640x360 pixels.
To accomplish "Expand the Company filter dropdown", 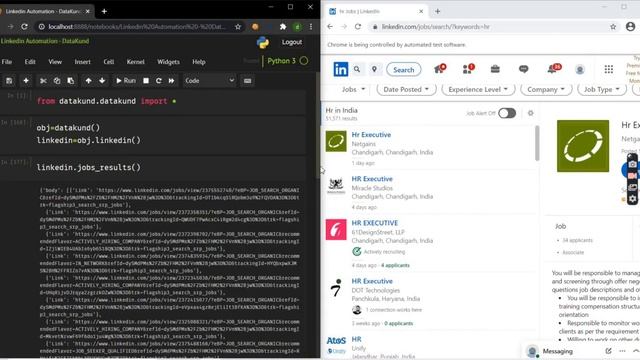I will (x=546, y=89).
